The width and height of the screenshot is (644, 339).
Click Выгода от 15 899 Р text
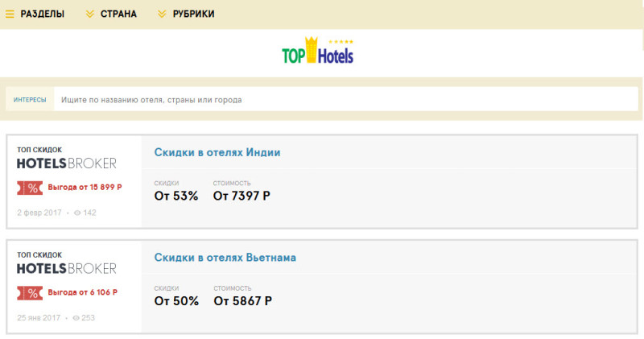pyautogui.click(x=85, y=188)
